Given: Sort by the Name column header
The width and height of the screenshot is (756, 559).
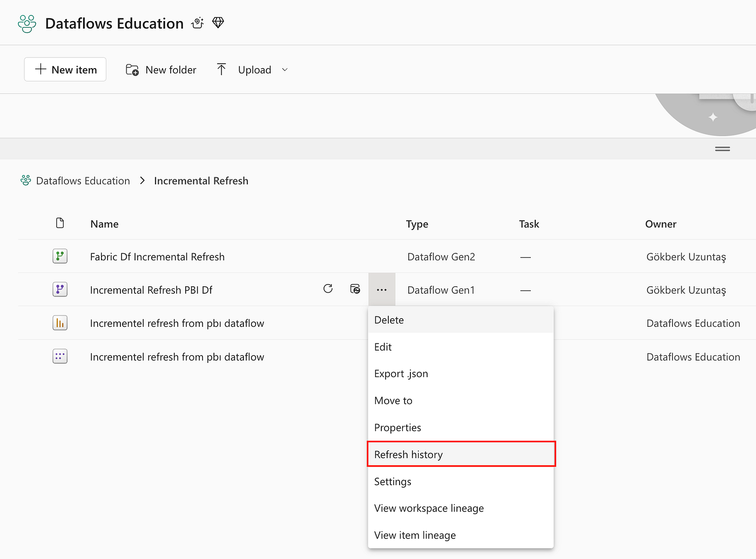Looking at the screenshot, I should [x=104, y=224].
